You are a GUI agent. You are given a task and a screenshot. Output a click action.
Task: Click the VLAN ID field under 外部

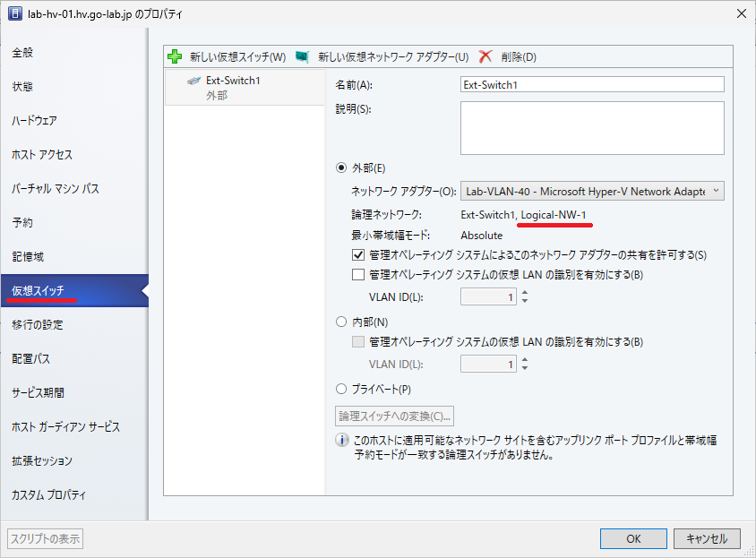click(x=488, y=296)
